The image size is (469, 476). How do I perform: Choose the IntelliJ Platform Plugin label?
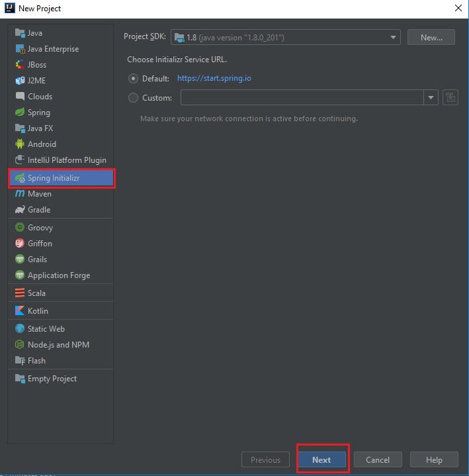coord(67,160)
